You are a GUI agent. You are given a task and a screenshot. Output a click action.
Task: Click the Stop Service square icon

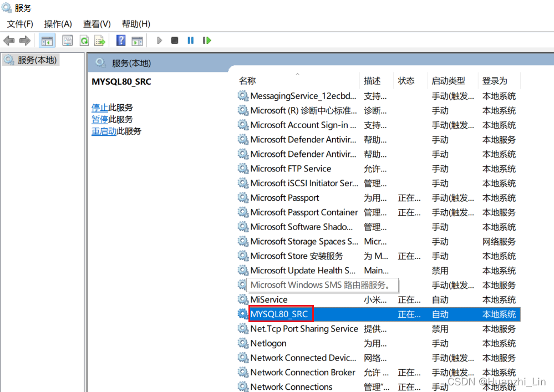point(175,40)
